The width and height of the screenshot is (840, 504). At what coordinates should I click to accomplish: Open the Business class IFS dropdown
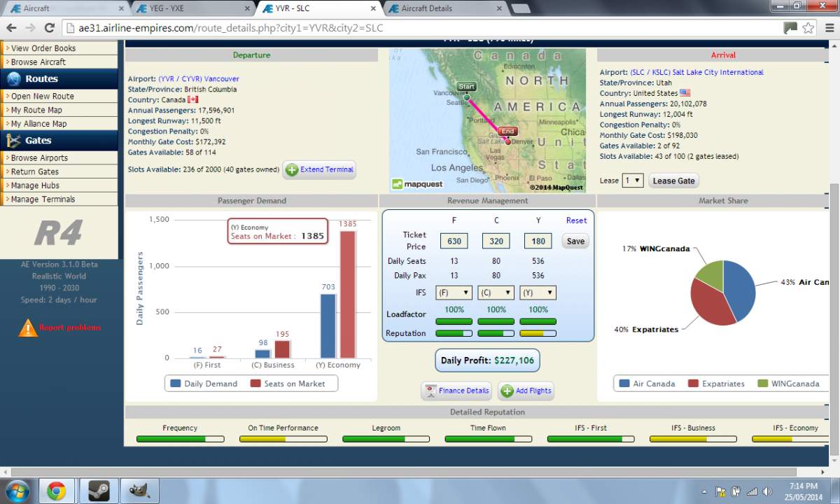tap(496, 293)
